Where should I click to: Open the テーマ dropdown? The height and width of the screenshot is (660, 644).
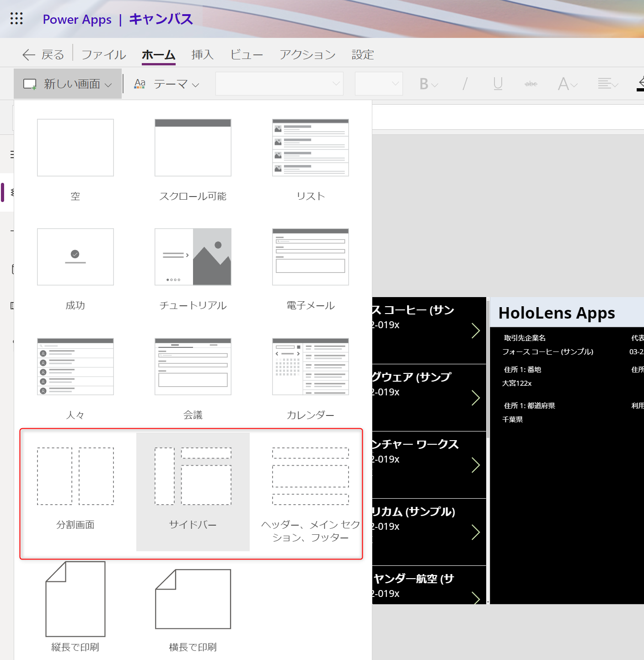pos(166,84)
